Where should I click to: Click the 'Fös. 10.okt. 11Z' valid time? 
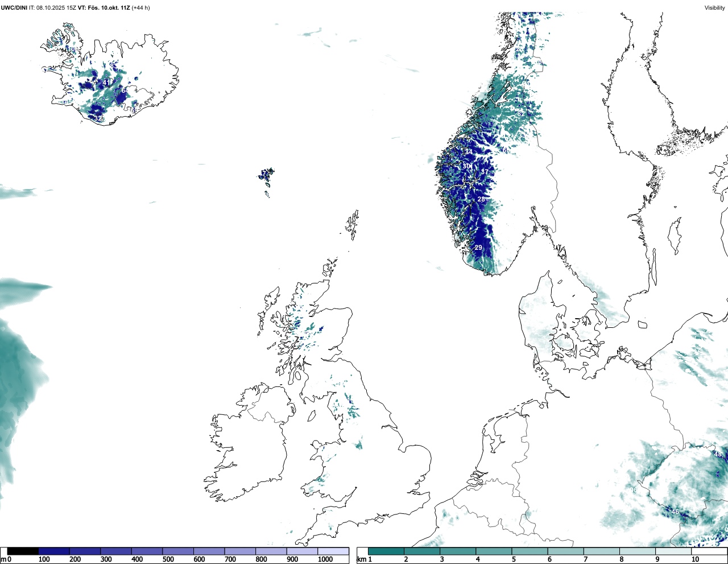[108, 8]
